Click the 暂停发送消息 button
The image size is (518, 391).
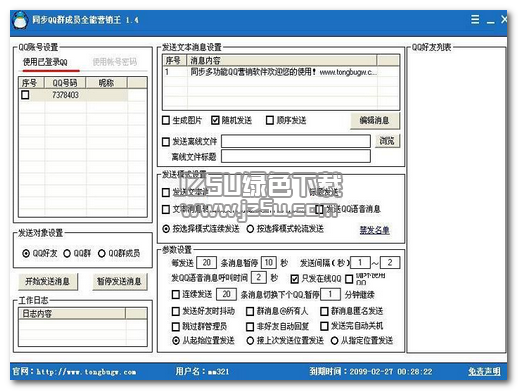coord(119,281)
